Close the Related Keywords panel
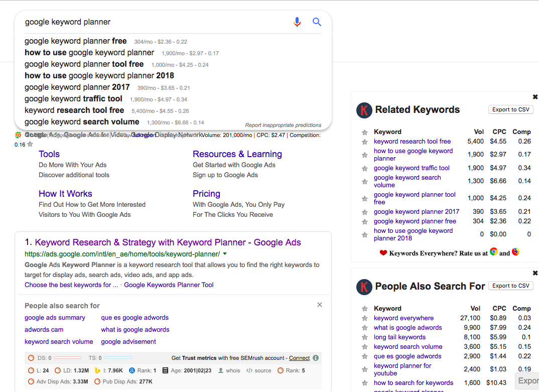 coord(535,97)
